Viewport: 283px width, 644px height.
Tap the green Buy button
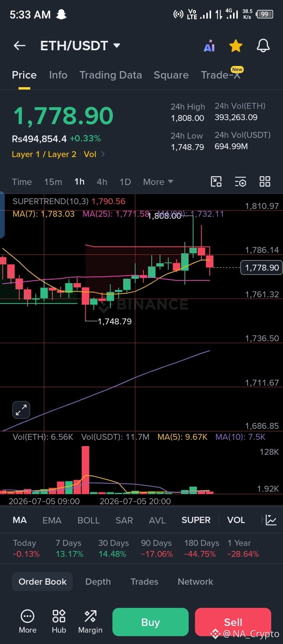click(151, 622)
